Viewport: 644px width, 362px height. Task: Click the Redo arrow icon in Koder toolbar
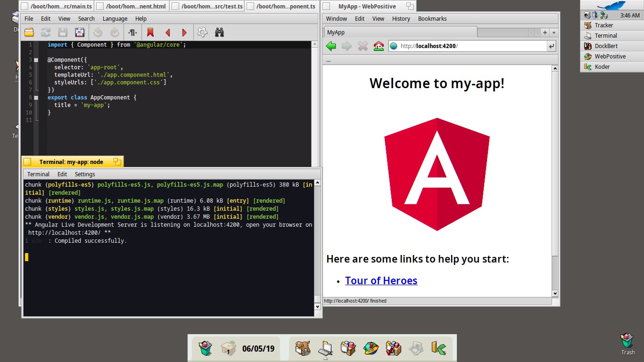click(x=115, y=33)
